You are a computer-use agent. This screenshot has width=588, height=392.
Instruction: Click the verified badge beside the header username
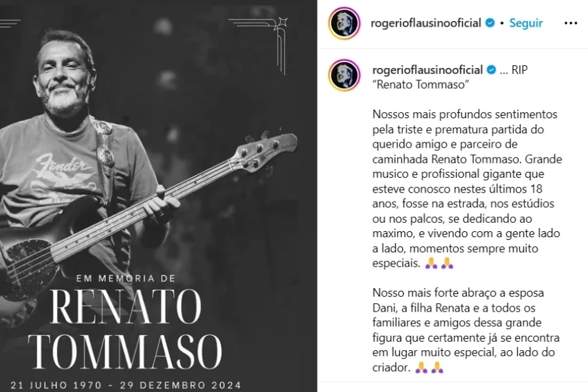pos(490,23)
